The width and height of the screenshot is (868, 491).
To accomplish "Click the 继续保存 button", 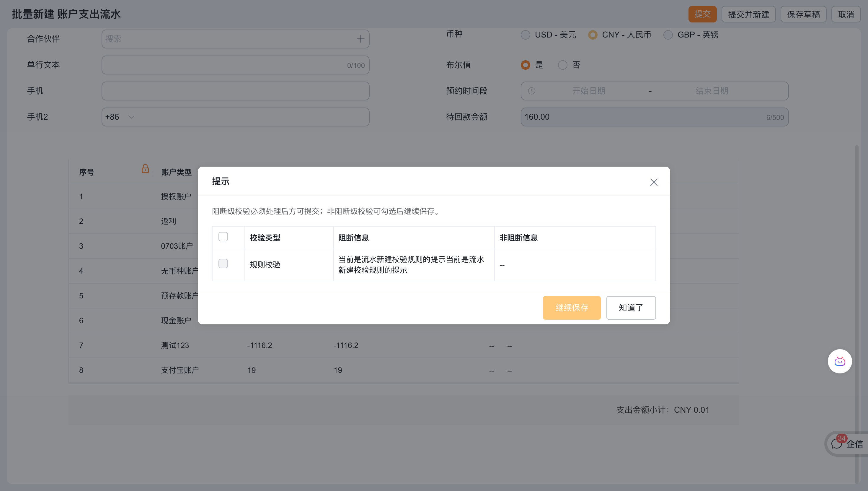I will (572, 308).
